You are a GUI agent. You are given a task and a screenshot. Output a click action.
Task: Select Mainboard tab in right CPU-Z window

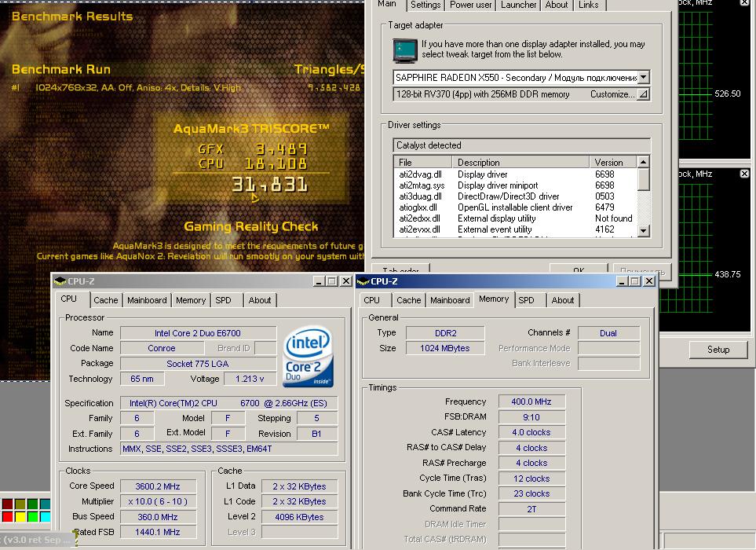[450, 300]
